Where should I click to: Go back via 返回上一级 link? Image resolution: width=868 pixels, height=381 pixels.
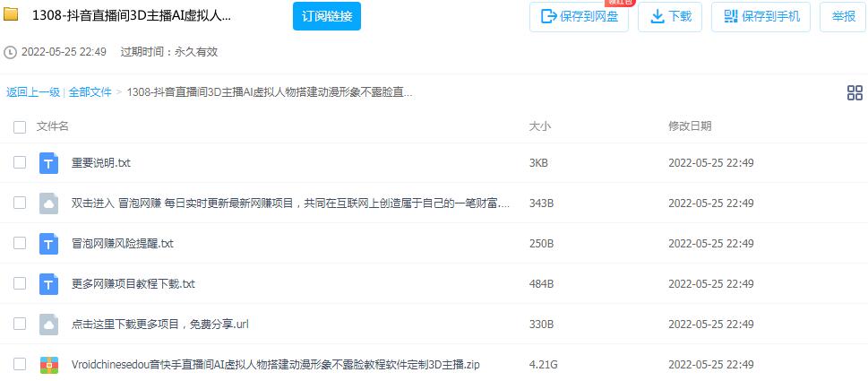(32, 92)
